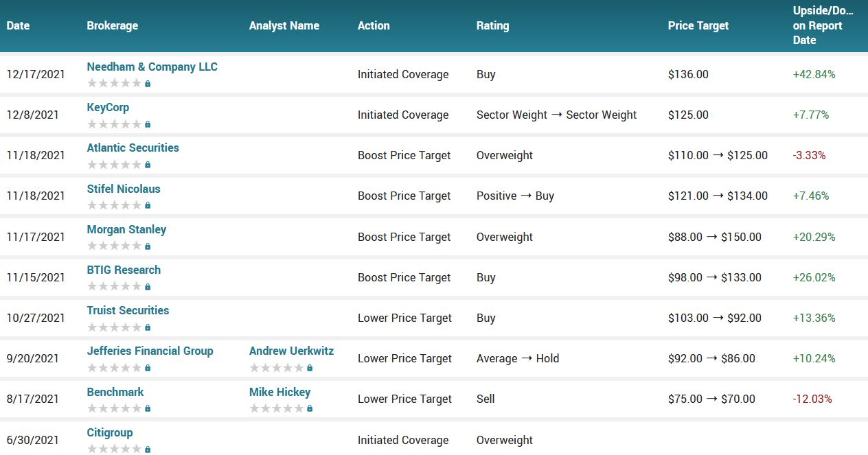Click lock icon under Atlantic Securities

pos(148,165)
